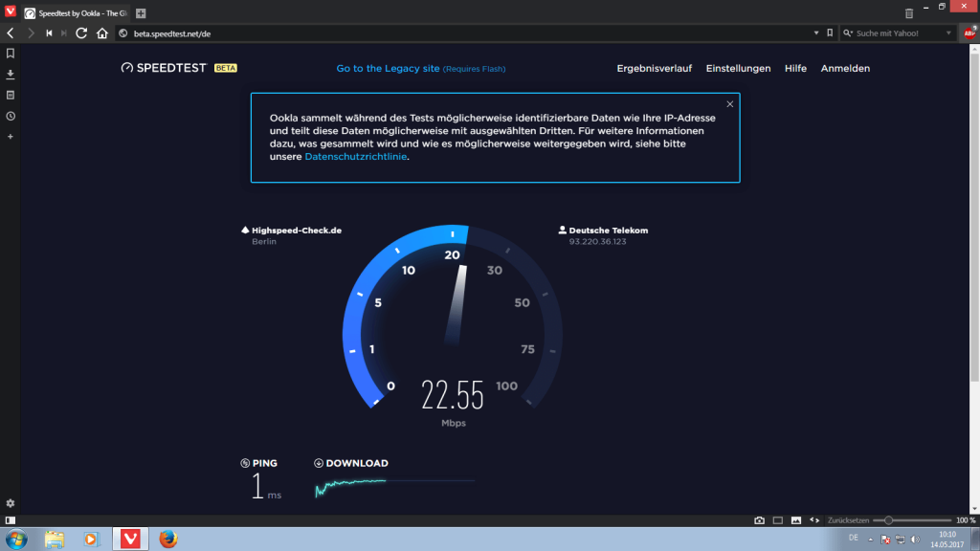Open Hilfe menu item
The width and height of the screenshot is (980, 551).
[x=795, y=68]
